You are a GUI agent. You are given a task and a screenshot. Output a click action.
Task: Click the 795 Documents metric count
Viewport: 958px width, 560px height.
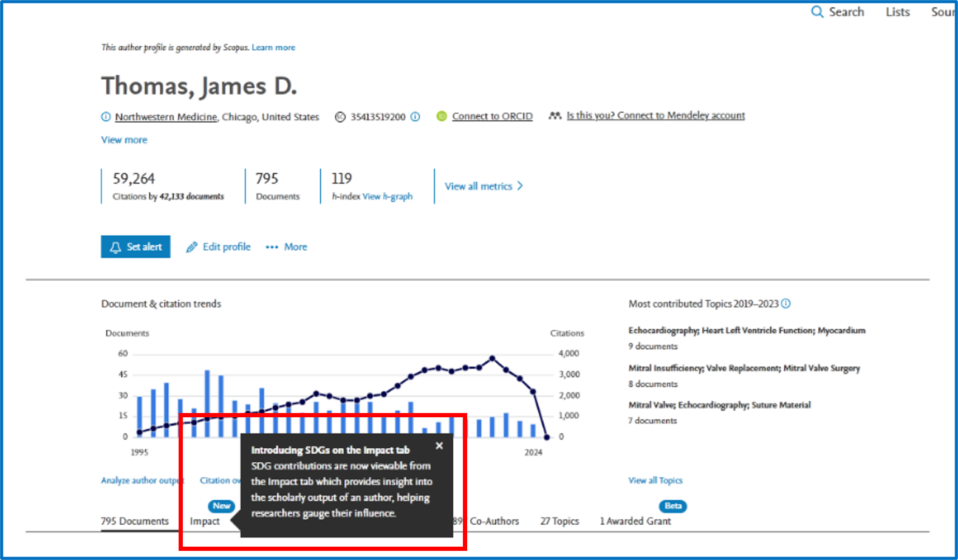pyautogui.click(x=267, y=179)
